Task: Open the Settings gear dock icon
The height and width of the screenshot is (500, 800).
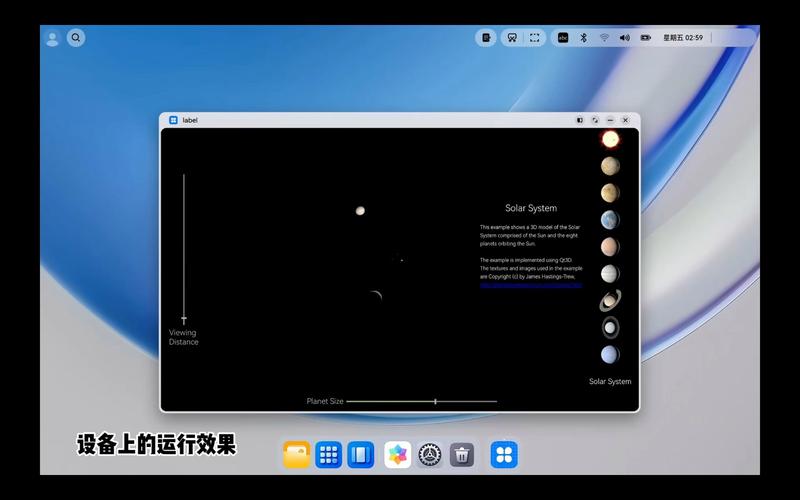Action: 430,455
